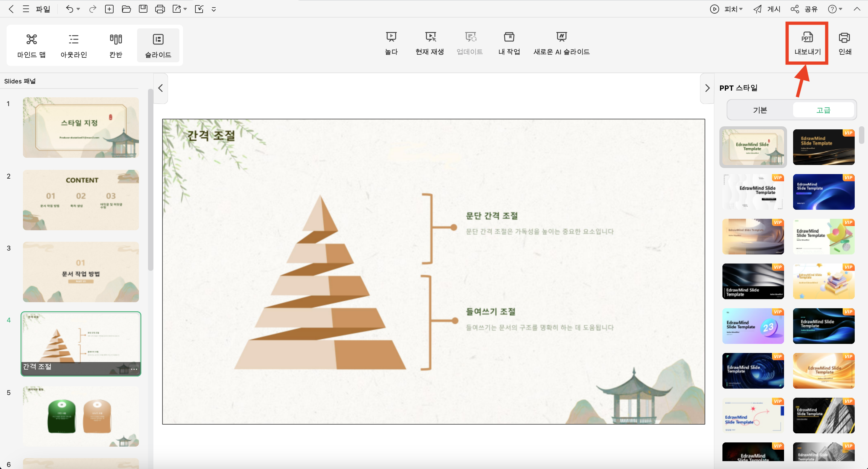Click the import icon in top toolbar
The height and width of the screenshot is (469, 868).
[x=199, y=9]
